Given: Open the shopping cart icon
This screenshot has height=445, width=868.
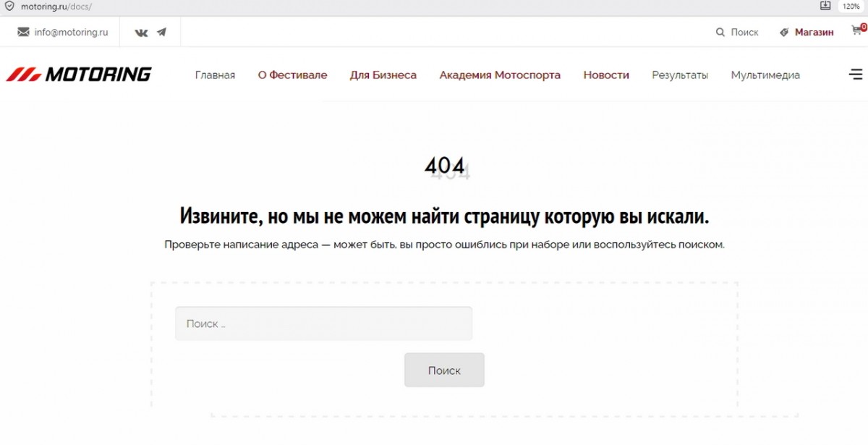Looking at the screenshot, I should point(858,31).
